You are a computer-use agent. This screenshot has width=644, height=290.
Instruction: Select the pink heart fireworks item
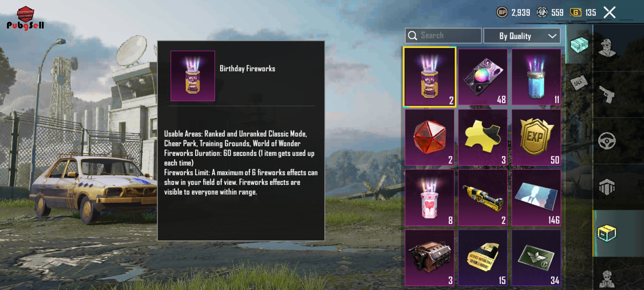[430, 198]
